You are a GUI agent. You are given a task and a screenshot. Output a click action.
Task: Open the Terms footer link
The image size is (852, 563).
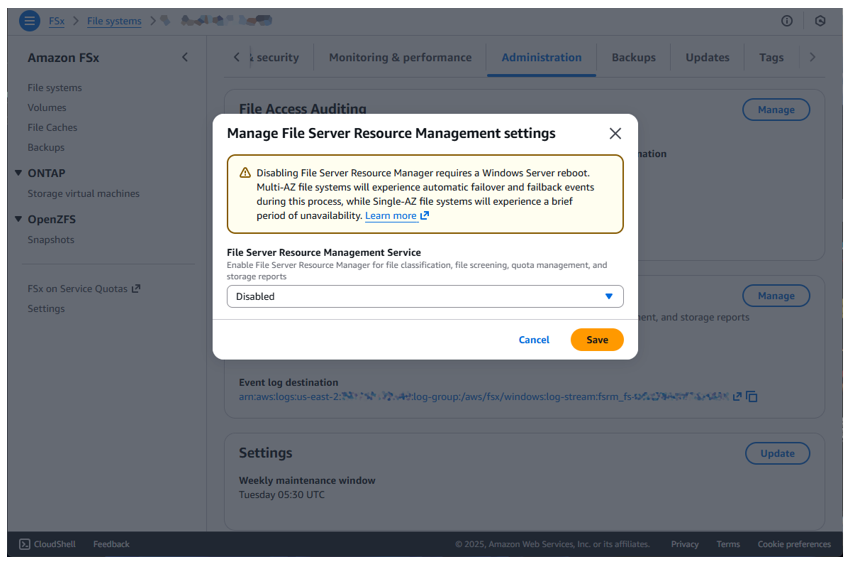pos(728,545)
